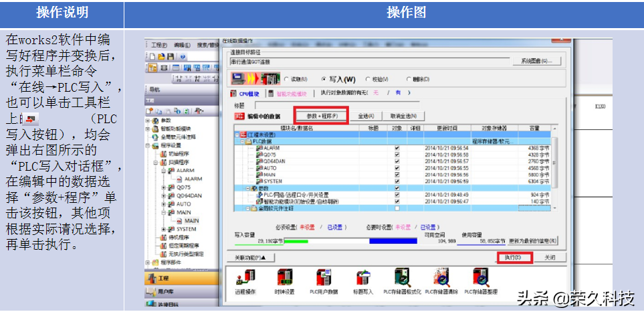Image resolution: width=644 pixels, height=316 pixels.
Task: Click the Save floppy disk icon
Action: coord(170,56)
